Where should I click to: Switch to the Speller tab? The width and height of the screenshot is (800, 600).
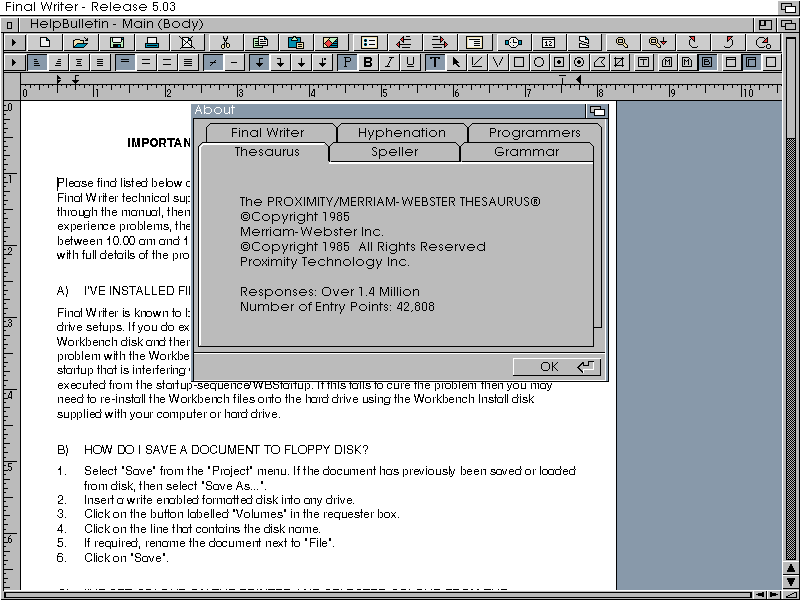click(x=394, y=152)
